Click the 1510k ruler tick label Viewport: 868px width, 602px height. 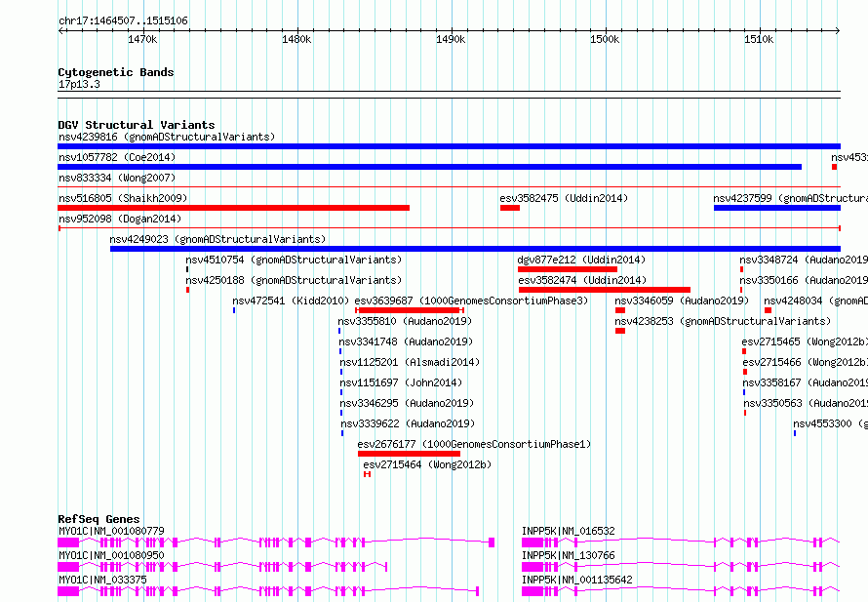pos(759,39)
